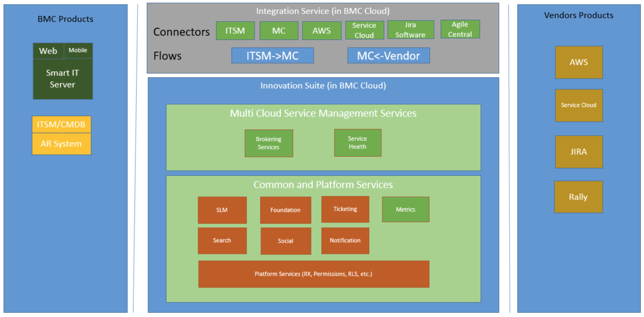Image resolution: width=644 pixels, height=317 pixels.
Task: Click the Rally vendor product box
Action: click(x=578, y=197)
